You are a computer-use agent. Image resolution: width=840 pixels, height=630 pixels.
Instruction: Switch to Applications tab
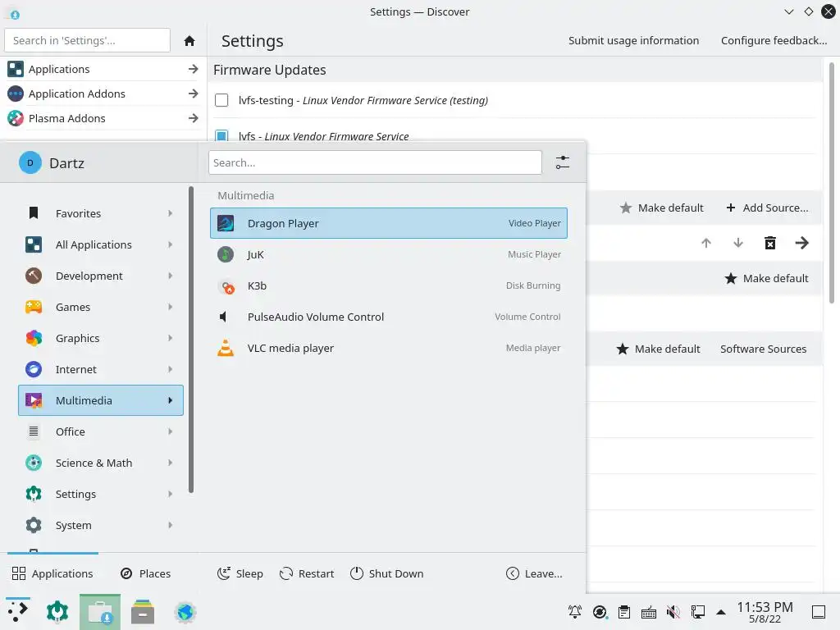(52, 573)
